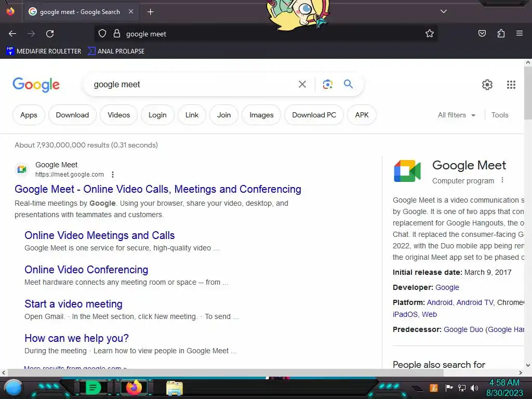Open the Android TV platform link
The width and height of the screenshot is (532, 399).
click(x=475, y=302)
